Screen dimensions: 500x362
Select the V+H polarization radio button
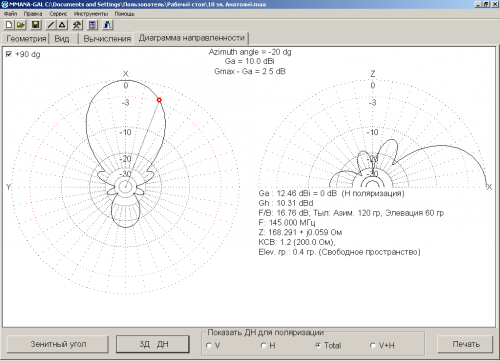click(373, 346)
